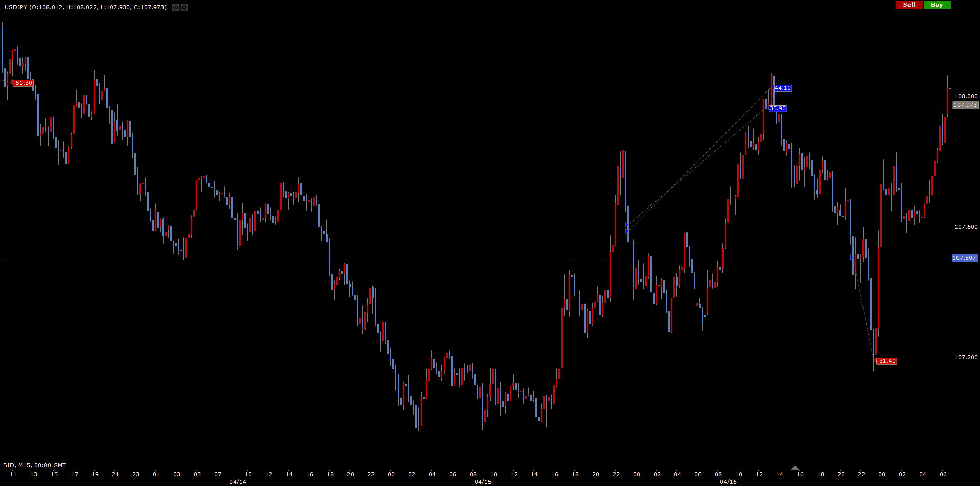The height and width of the screenshot is (486, 980).
Task: Click the eye visibility icon beside USDJPY title
Action: pyautogui.click(x=175, y=8)
